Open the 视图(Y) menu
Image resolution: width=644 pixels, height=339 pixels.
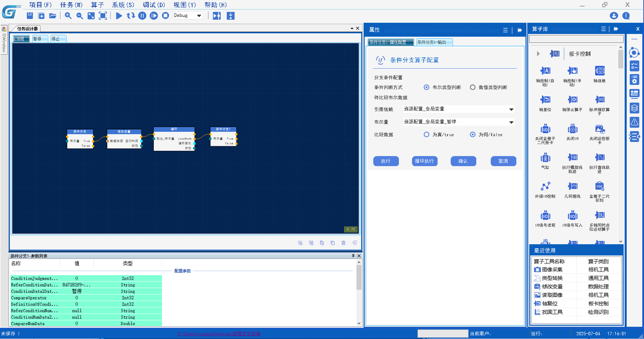click(185, 5)
